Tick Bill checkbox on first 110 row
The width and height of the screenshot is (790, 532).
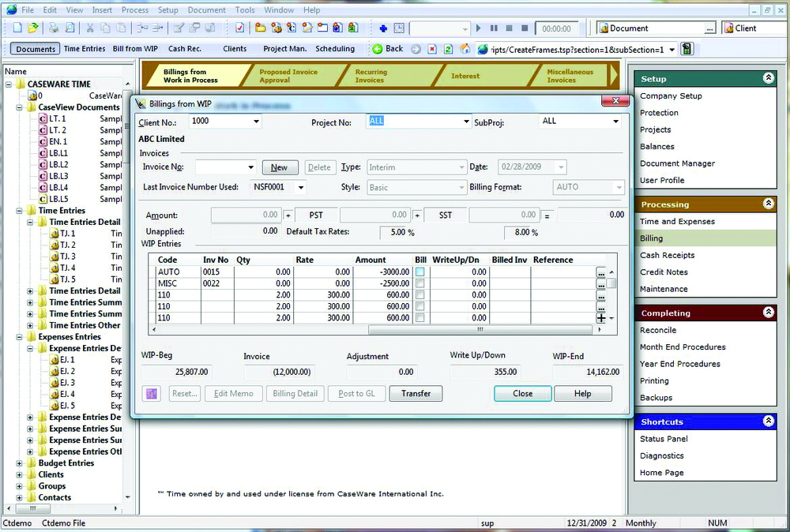420,295
